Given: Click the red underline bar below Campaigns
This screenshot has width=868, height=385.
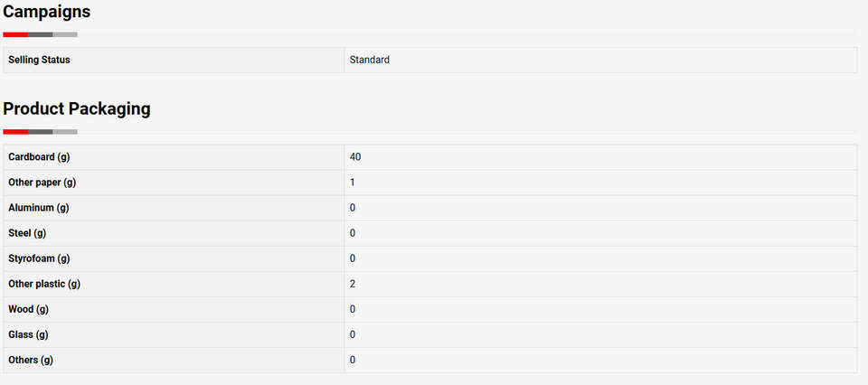Looking at the screenshot, I should (15, 35).
